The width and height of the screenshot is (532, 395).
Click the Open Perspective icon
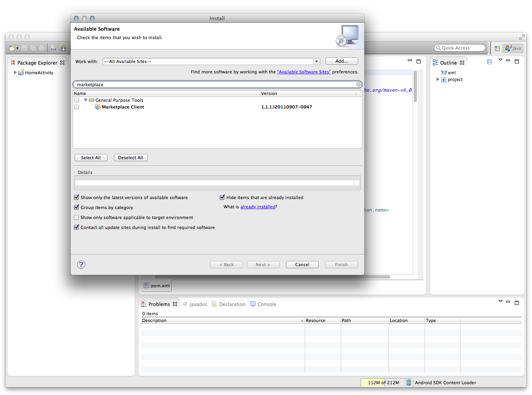tap(497, 48)
